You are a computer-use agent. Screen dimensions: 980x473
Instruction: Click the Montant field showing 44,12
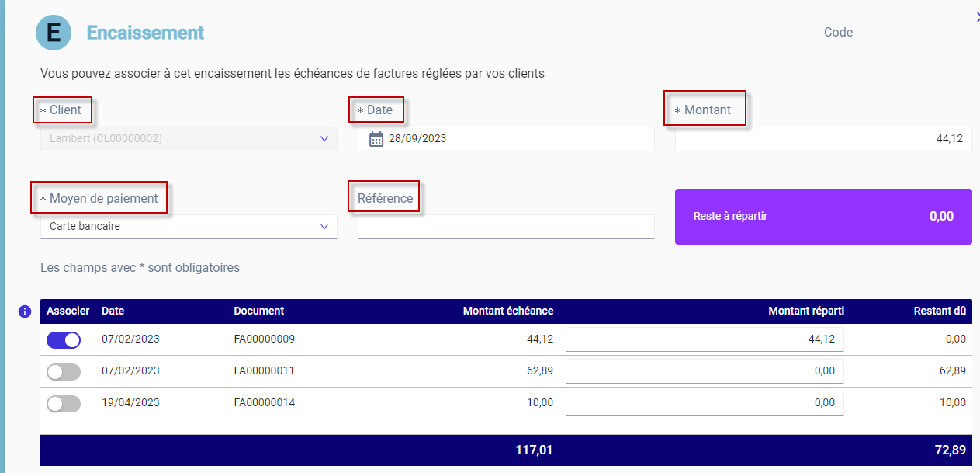(x=823, y=139)
